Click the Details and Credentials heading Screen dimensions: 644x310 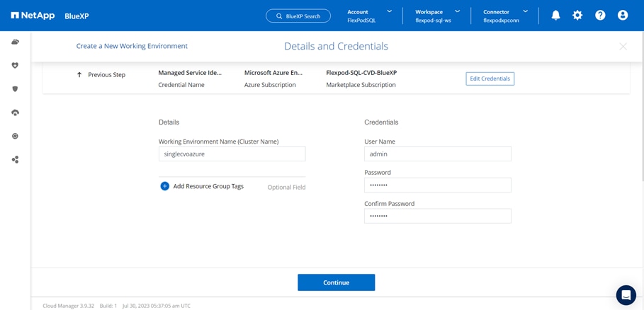click(x=336, y=46)
